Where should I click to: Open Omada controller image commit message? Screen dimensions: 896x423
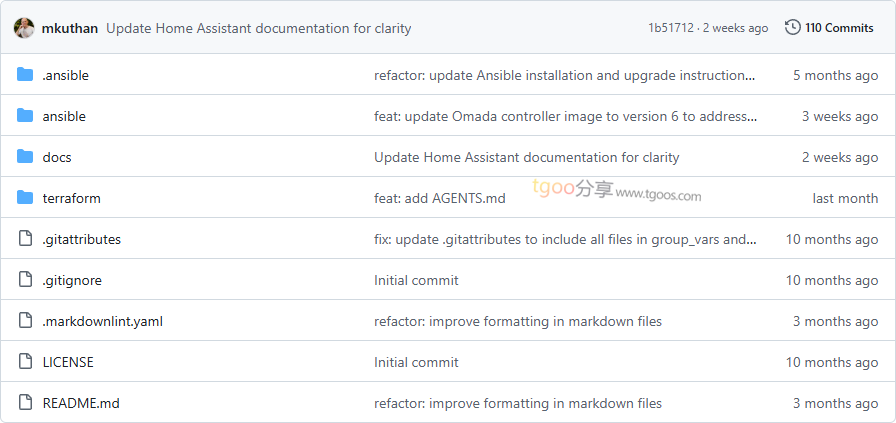tap(565, 116)
